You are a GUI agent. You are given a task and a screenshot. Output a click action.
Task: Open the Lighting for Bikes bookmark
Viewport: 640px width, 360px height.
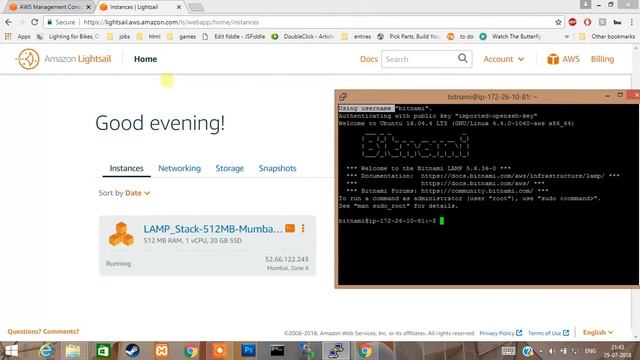[68, 36]
